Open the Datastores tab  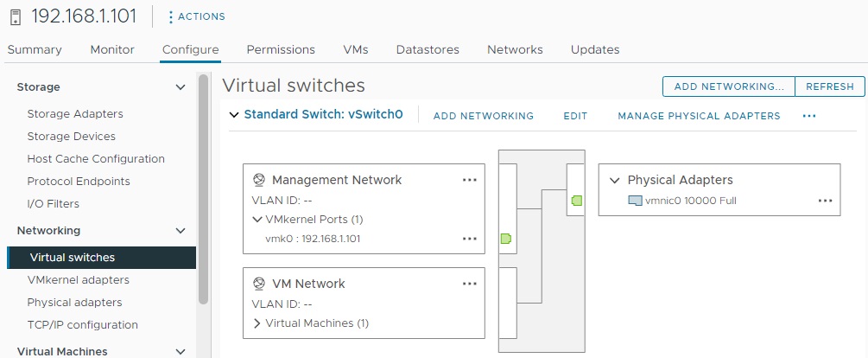click(428, 49)
